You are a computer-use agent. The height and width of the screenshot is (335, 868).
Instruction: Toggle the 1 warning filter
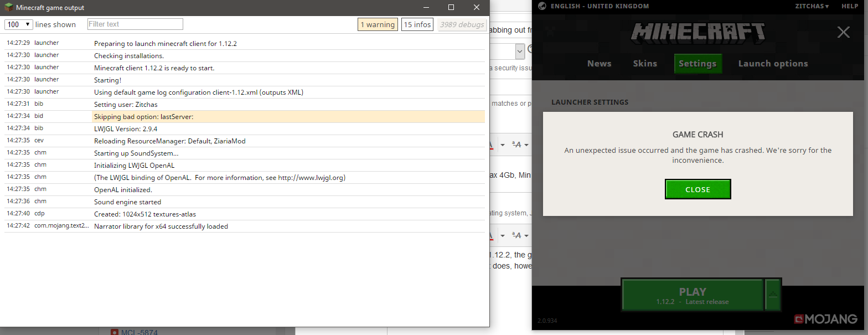(x=378, y=24)
